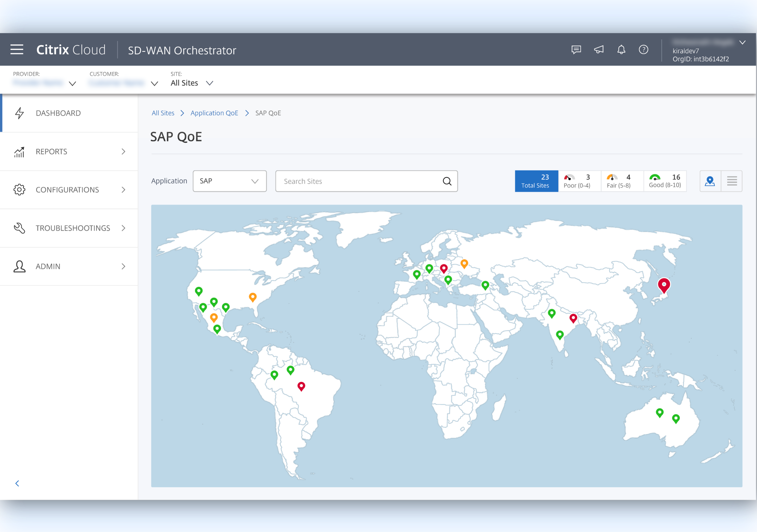
Task: Open the Application SAP dropdown
Action: tap(229, 181)
